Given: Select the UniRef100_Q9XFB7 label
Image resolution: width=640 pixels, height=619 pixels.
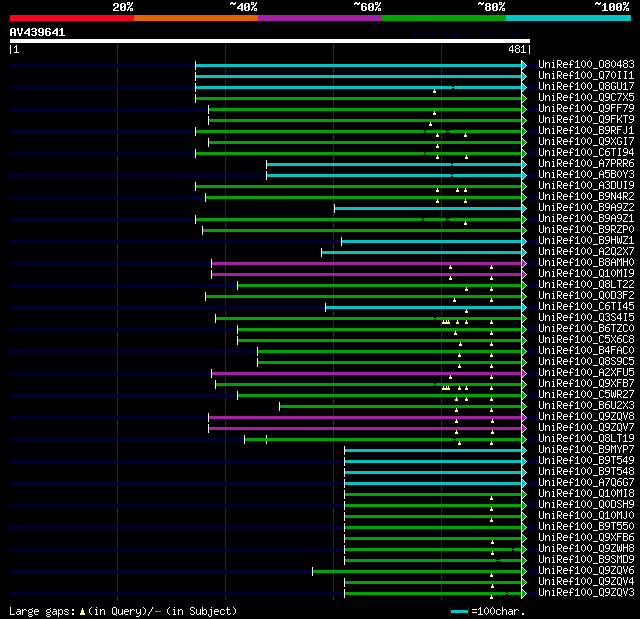Looking at the screenshot, I should coord(586,384).
